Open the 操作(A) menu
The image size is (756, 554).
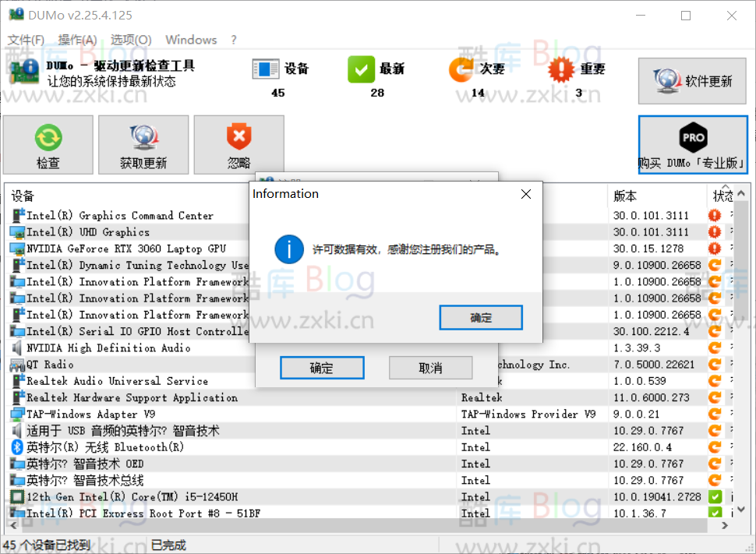pos(78,40)
